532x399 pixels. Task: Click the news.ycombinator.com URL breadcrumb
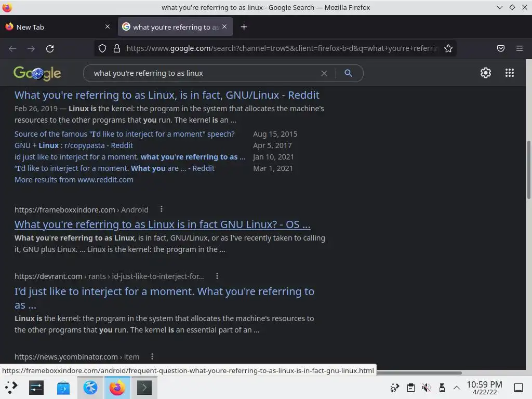[77, 356]
